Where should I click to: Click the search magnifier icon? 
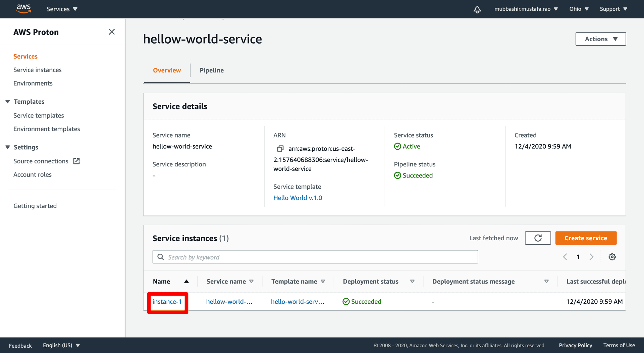(x=161, y=257)
